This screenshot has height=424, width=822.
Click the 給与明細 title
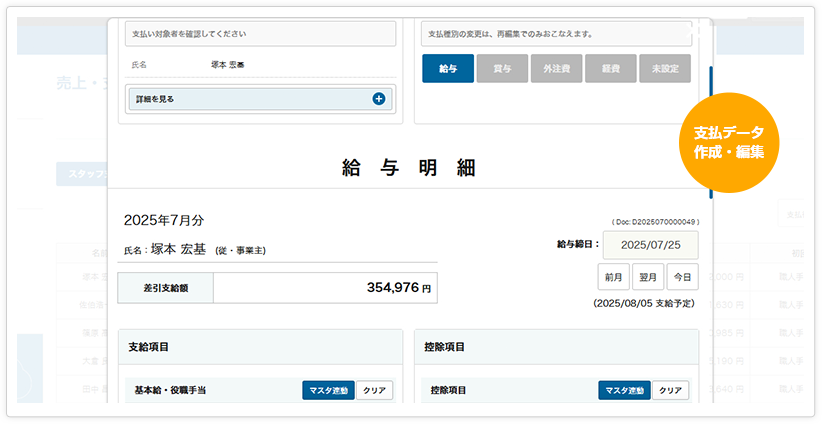click(409, 168)
